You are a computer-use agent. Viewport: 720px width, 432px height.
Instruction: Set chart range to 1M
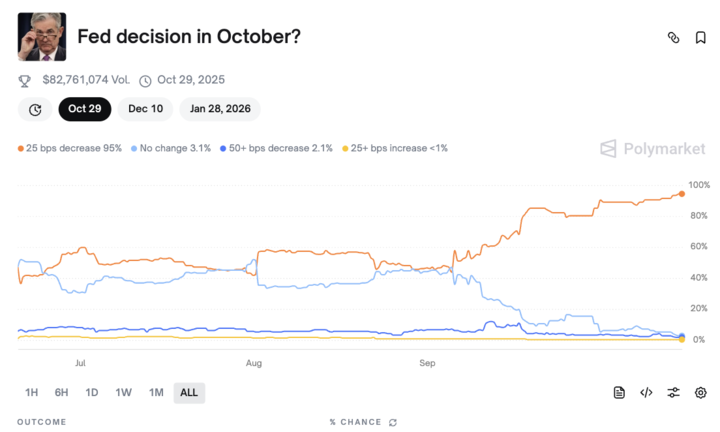(x=156, y=393)
